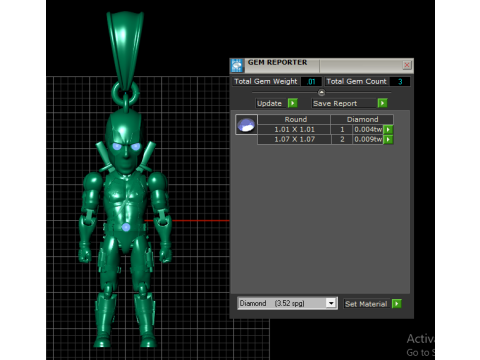Screen dimensions: 480x360
Task: Click quantity 1 in first gem row
Action: click(342, 129)
